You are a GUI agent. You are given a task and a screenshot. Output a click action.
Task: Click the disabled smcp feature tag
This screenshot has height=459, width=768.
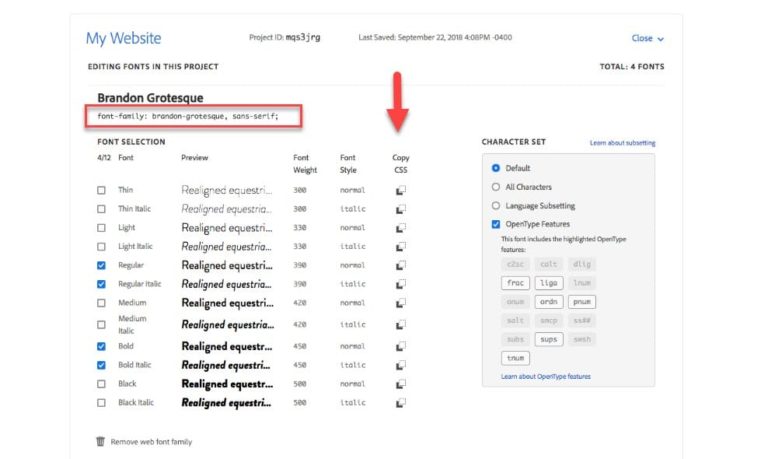549,321
